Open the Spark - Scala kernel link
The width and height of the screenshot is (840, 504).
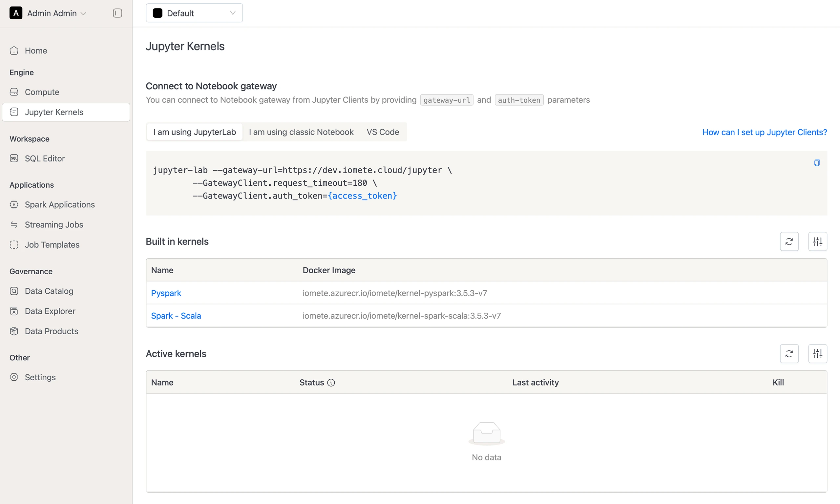(176, 316)
